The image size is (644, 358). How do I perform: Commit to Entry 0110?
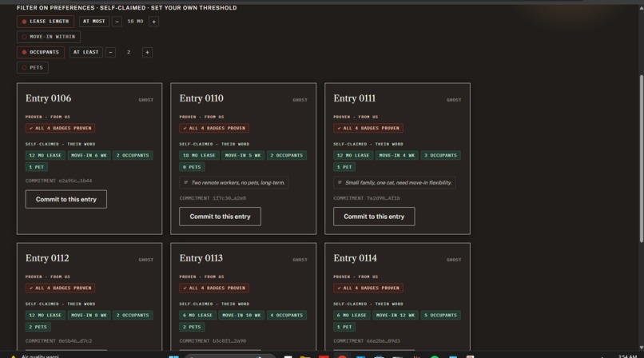pos(221,217)
